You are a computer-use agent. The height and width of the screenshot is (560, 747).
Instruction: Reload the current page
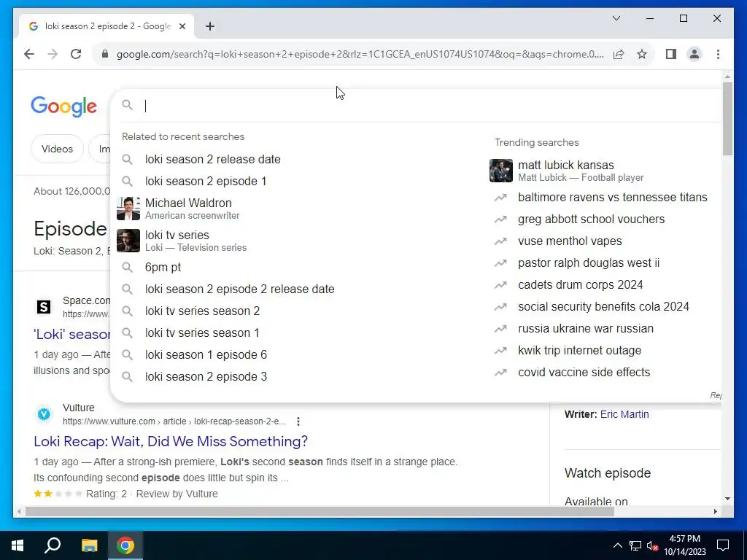pos(76,54)
